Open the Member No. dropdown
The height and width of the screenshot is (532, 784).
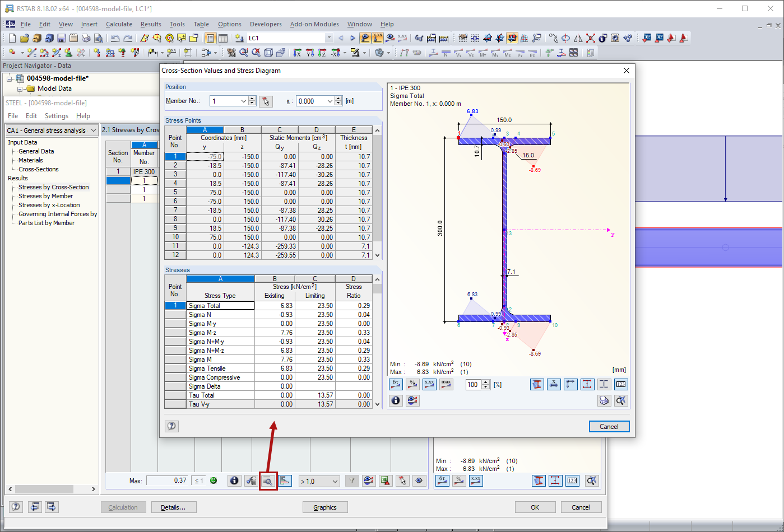tap(244, 101)
